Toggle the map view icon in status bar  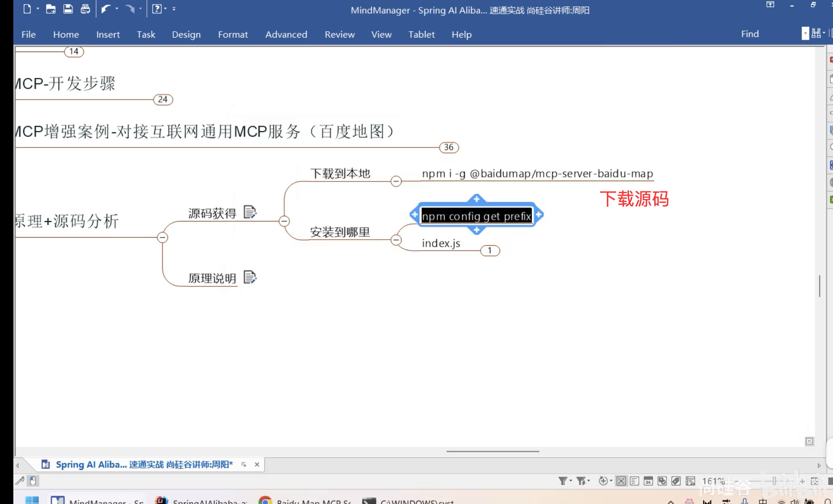point(621,481)
